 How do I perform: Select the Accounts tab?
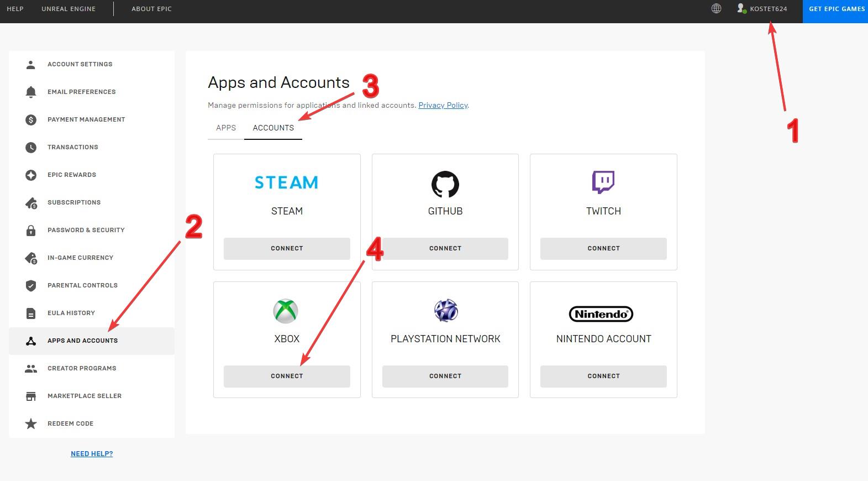pos(273,128)
